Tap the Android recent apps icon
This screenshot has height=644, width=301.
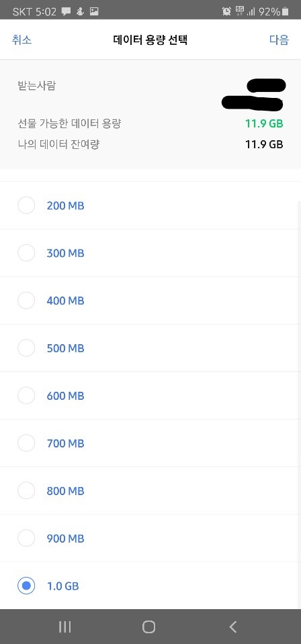[65, 627]
